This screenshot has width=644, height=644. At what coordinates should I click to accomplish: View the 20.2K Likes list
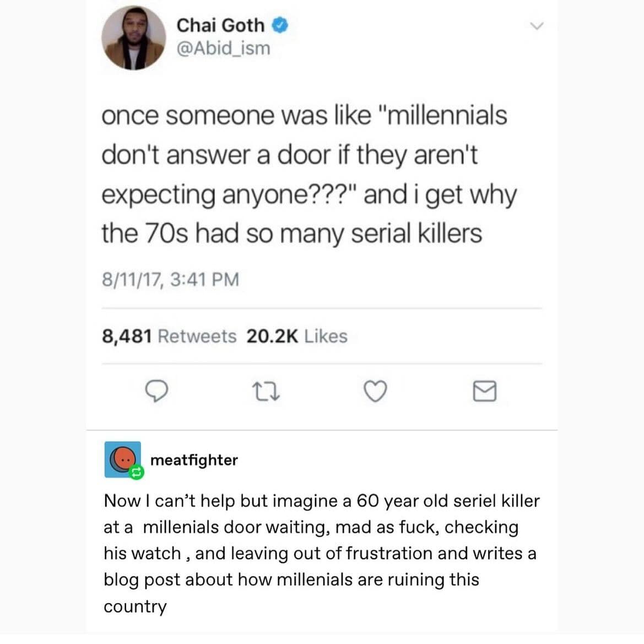coord(297,336)
